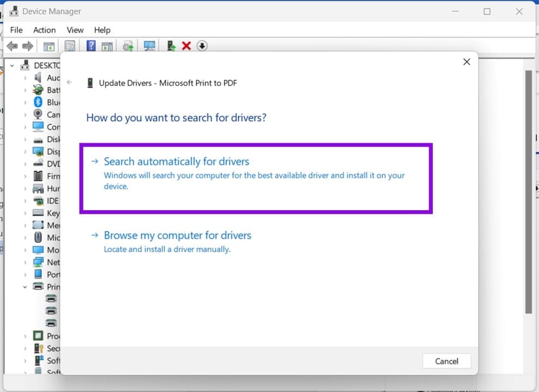Select the DVD drives category icon
The height and width of the screenshot is (392, 539).
click(38, 163)
